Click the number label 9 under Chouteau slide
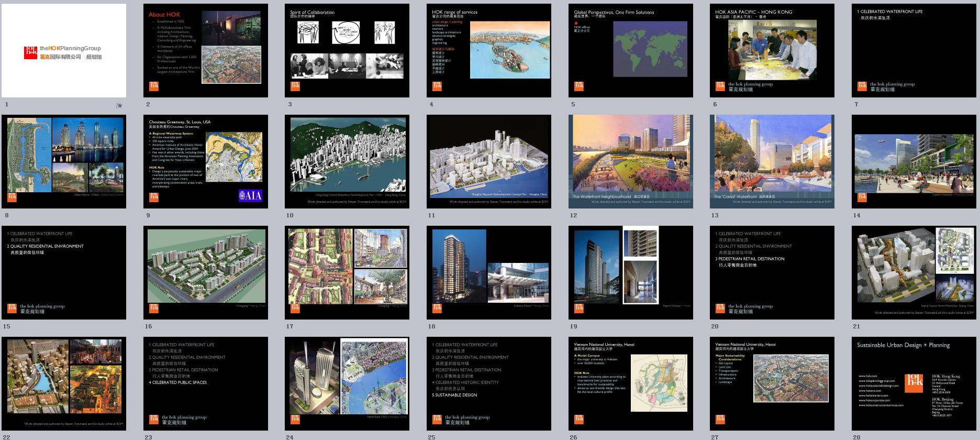This screenshot has height=440, width=980. [148, 215]
